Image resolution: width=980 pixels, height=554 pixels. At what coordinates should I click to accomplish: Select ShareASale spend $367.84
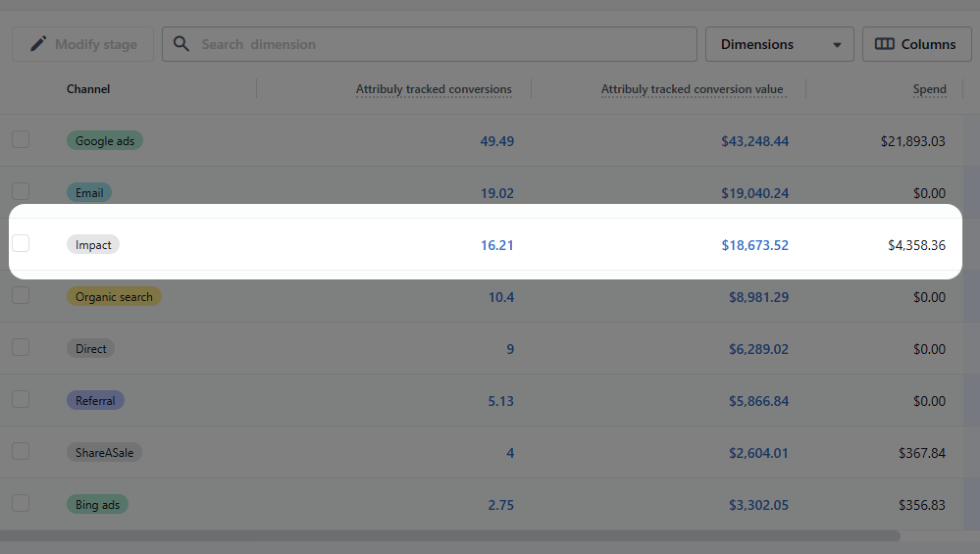click(922, 453)
